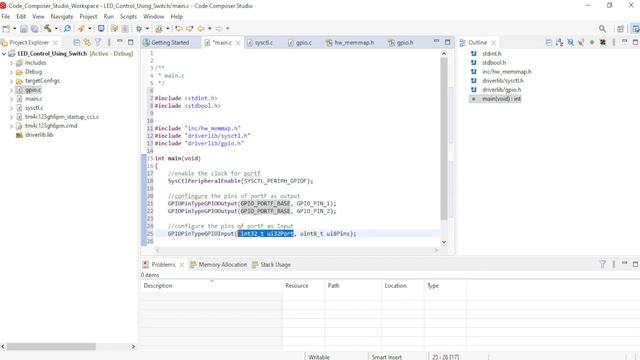Maximize the Project Explorer panel
Screen dimensions: 640x360
pos(131,42)
